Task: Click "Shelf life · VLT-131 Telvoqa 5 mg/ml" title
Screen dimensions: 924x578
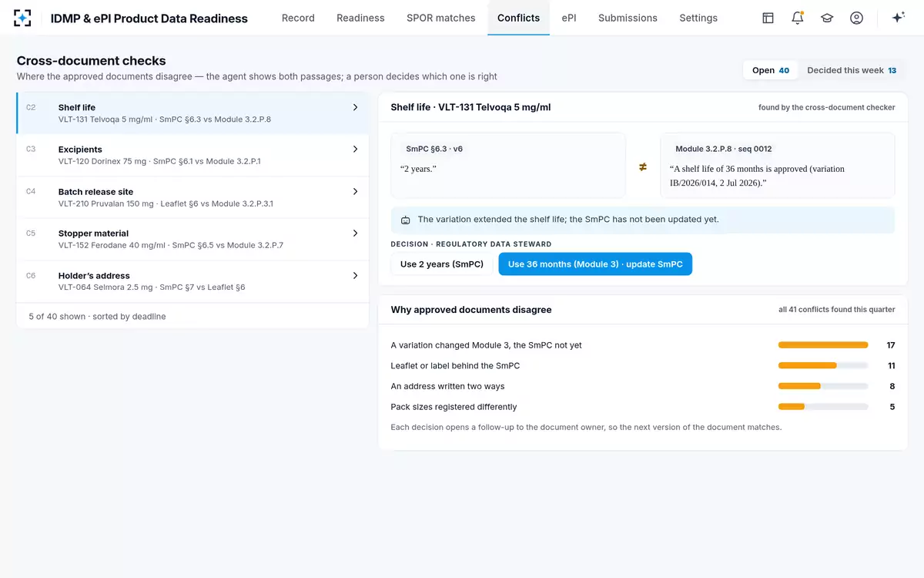Action: tap(470, 107)
